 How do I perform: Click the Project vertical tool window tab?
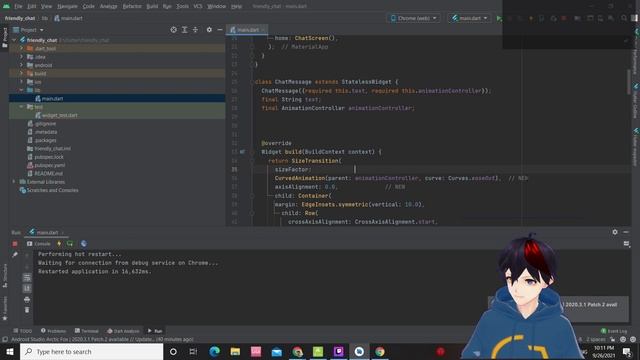(4, 37)
